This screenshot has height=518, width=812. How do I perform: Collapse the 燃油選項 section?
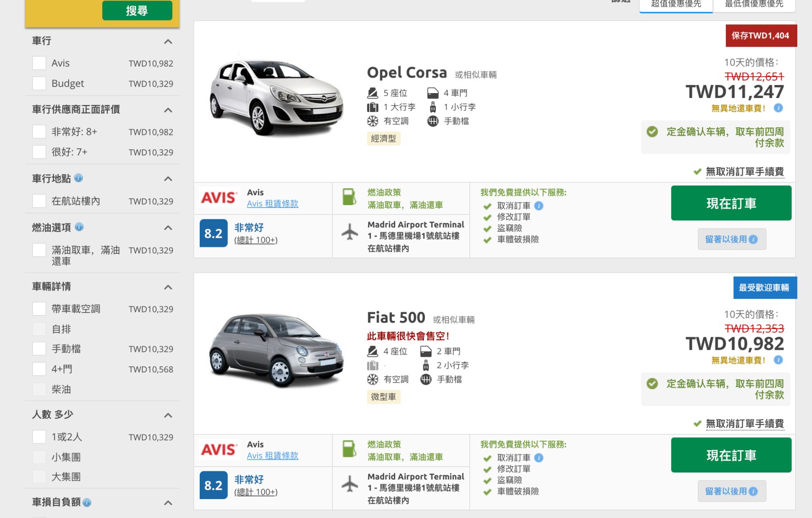pyautogui.click(x=168, y=228)
